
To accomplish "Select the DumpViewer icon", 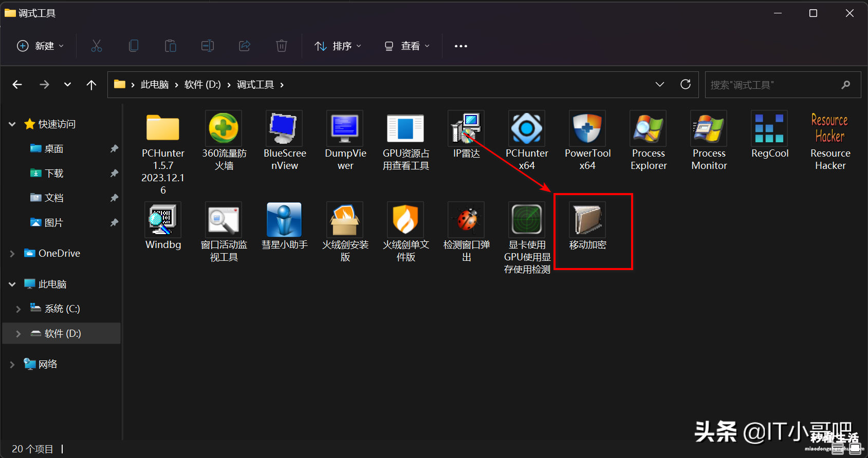I will pos(345,128).
